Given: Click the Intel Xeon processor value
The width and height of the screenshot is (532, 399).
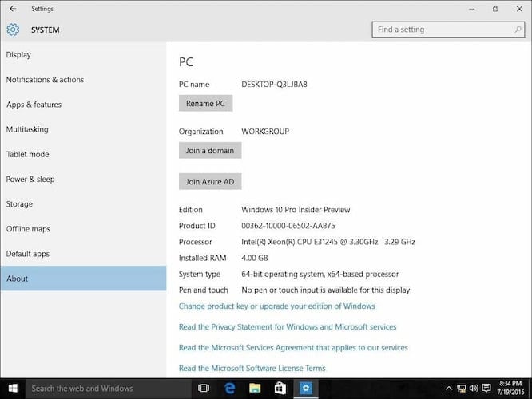Looking at the screenshot, I should click(x=328, y=242).
